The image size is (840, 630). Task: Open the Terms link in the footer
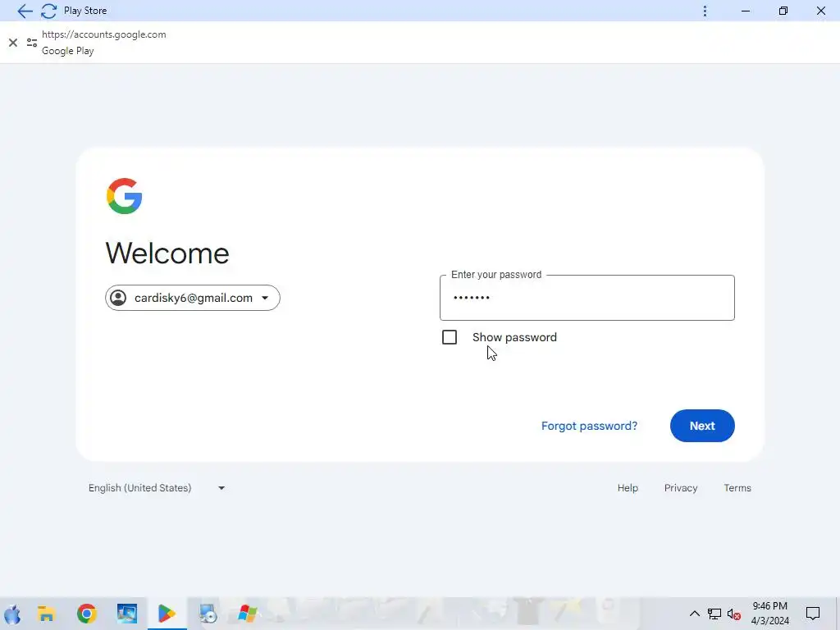click(737, 488)
